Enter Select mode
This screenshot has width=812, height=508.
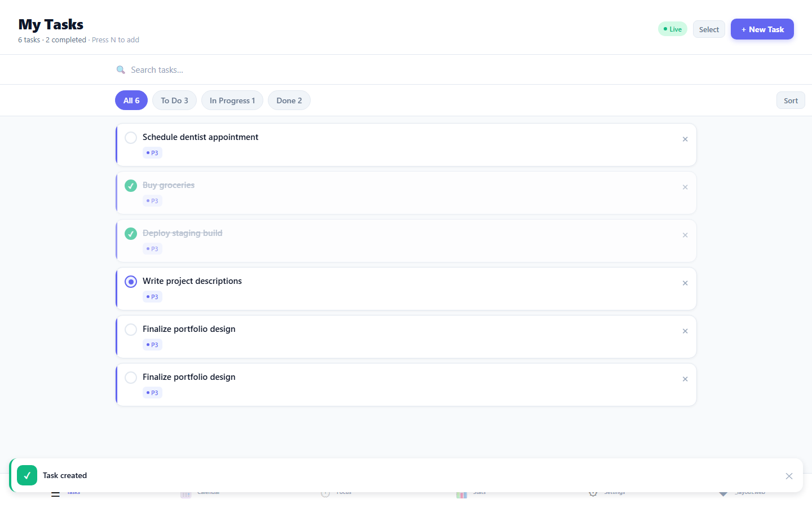click(709, 29)
